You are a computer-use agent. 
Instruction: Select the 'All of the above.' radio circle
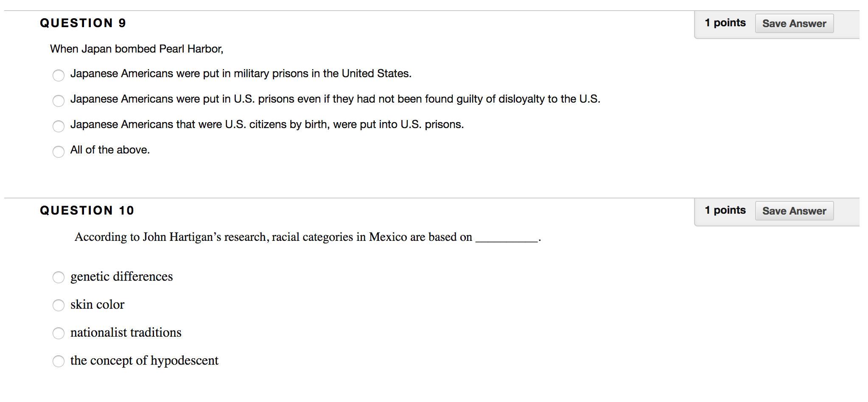(59, 152)
